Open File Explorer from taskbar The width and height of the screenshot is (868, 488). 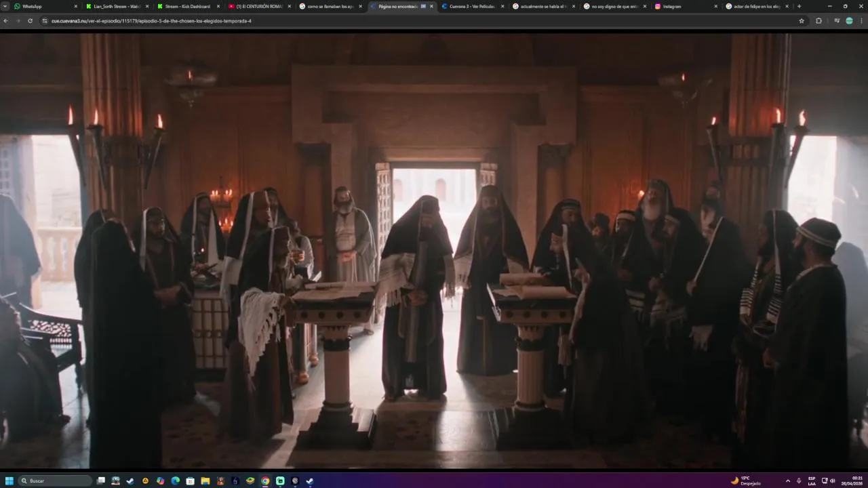pyautogui.click(x=205, y=481)
